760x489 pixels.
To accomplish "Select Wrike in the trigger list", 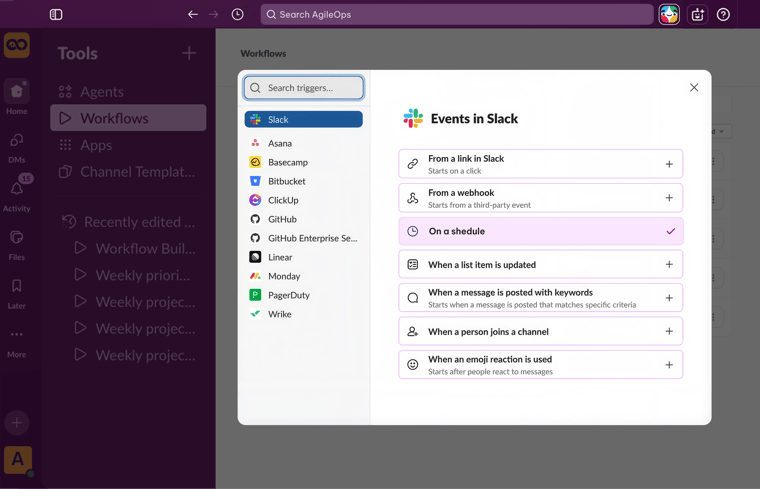I will coord(303,314).
